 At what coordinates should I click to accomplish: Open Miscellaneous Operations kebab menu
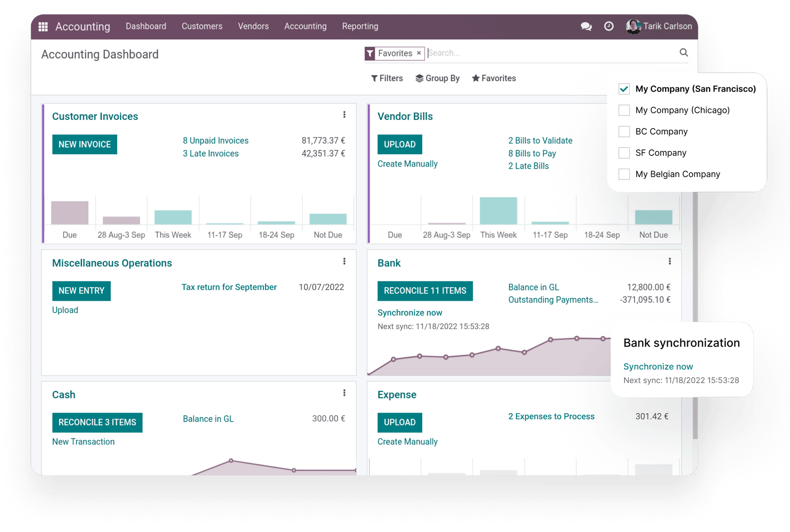344,261
